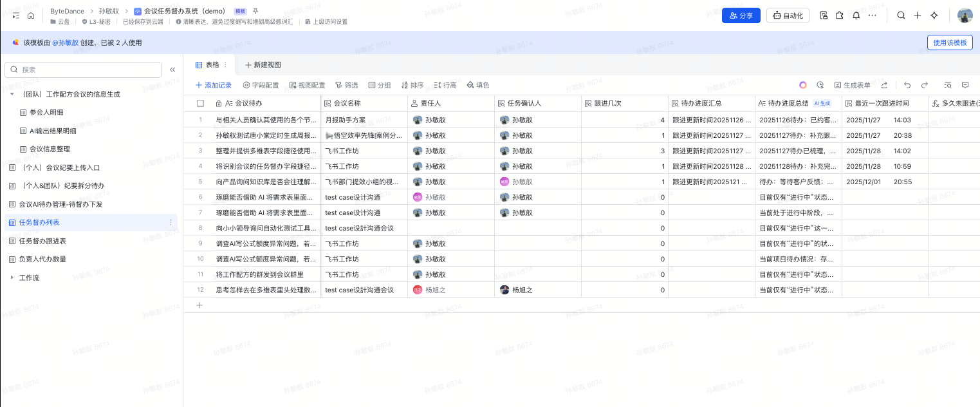Expand the 工作流 tree item

12,278
